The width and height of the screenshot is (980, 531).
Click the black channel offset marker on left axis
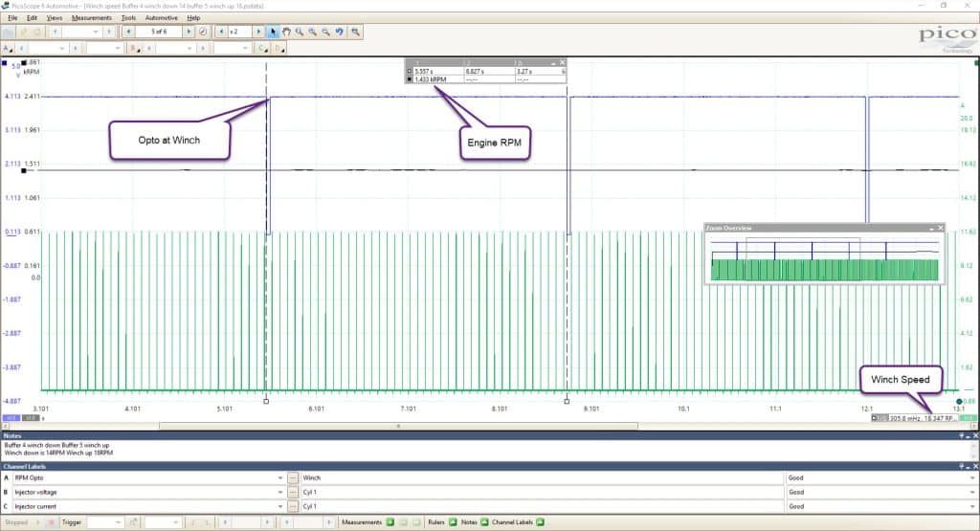24,170
